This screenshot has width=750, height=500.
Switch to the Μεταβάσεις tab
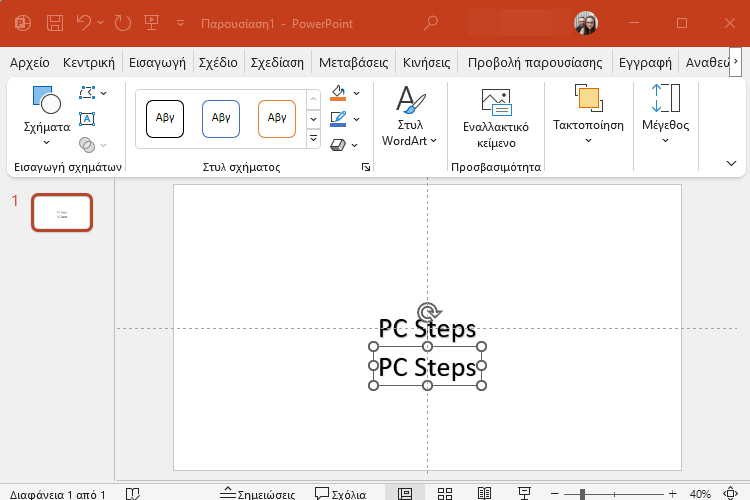tap(353, 63)
